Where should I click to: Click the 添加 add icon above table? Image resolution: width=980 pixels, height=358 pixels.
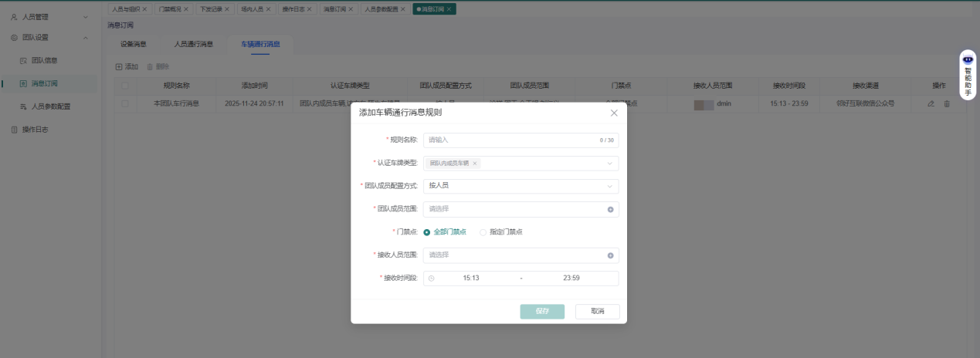119,66
